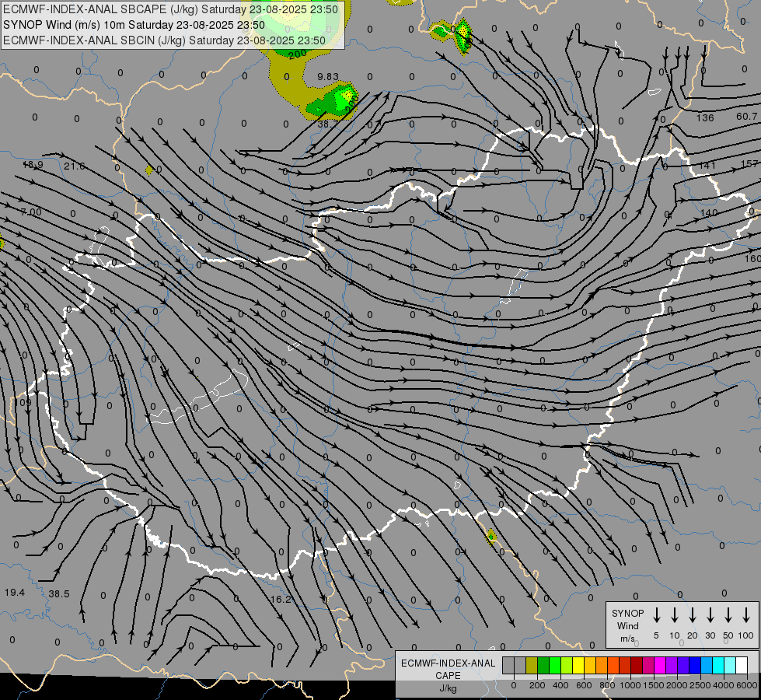Select the red swatch left of 1000 tick
This screenshot has width=761, height=700.
click(625, 666)
